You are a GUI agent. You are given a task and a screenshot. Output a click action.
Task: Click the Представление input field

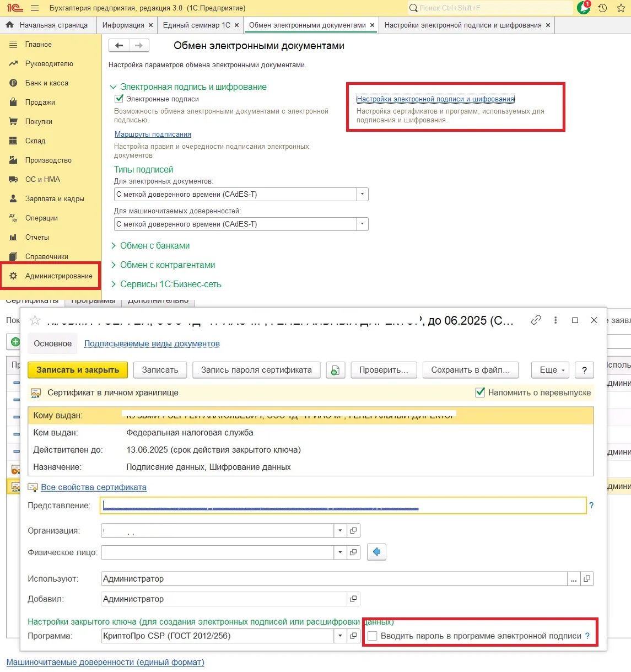click(x=343, y=506)
